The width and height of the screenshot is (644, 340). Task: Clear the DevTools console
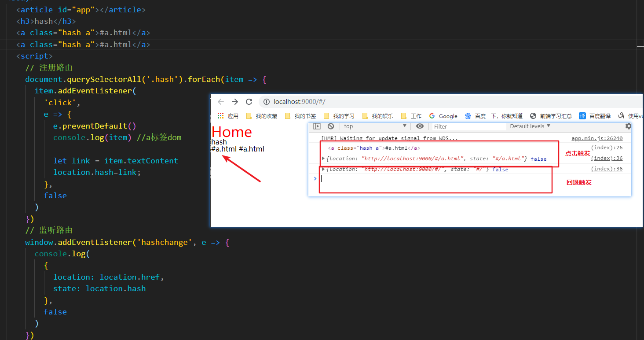(x=331, y=126)
